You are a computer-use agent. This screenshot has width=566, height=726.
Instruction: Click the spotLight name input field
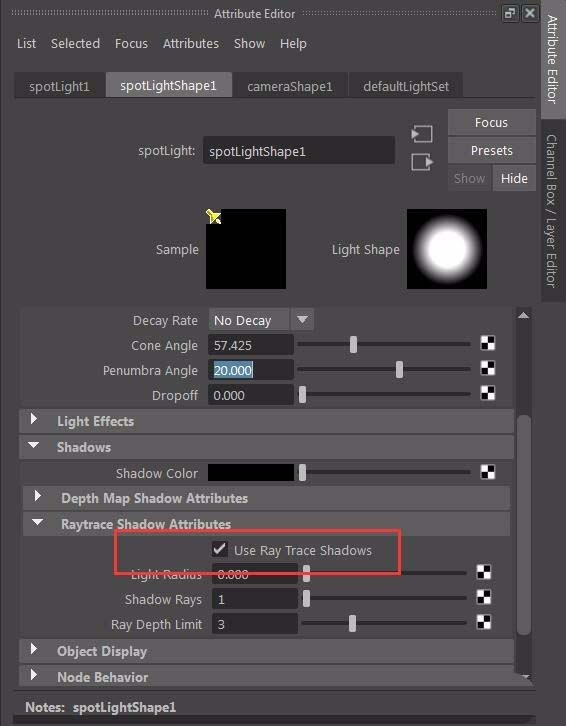tap(299, 151)
